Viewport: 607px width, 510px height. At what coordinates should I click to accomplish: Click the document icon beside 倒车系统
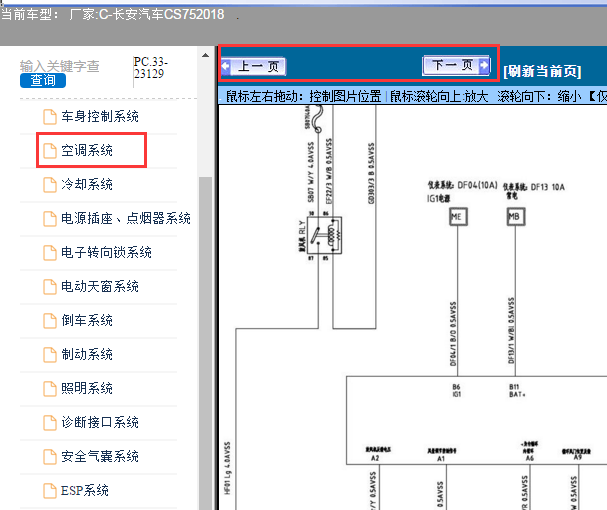click(50, 321)
